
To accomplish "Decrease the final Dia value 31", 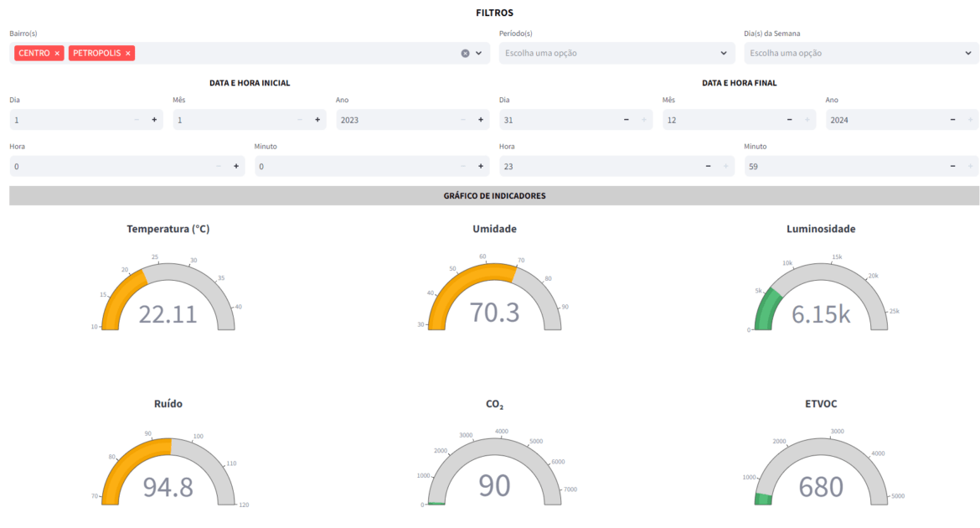I will point(626,120).
